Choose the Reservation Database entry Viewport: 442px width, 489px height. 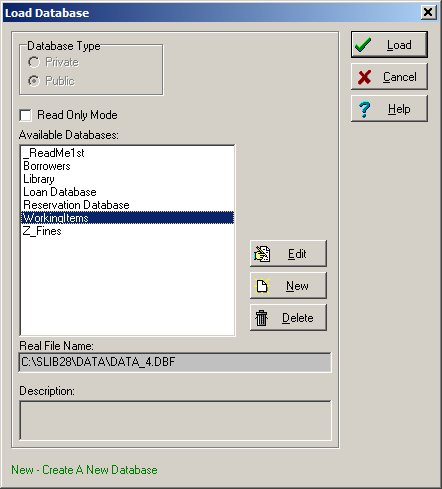click(x=127, y=205)
